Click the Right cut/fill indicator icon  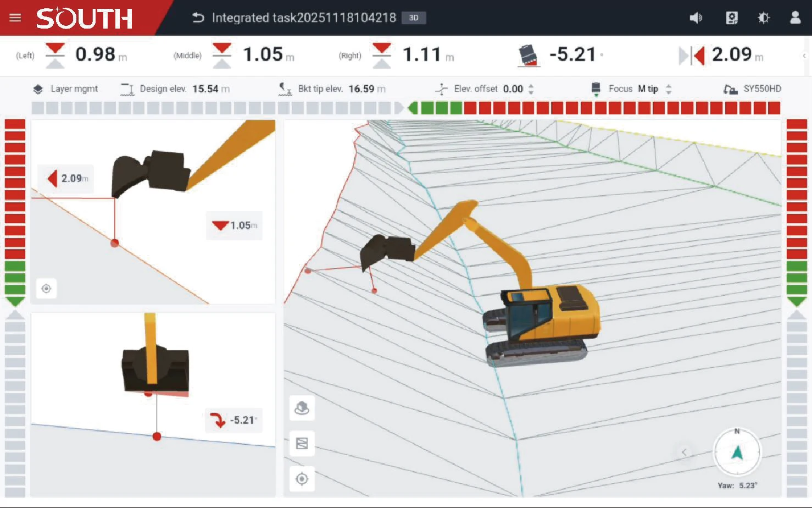382,56
